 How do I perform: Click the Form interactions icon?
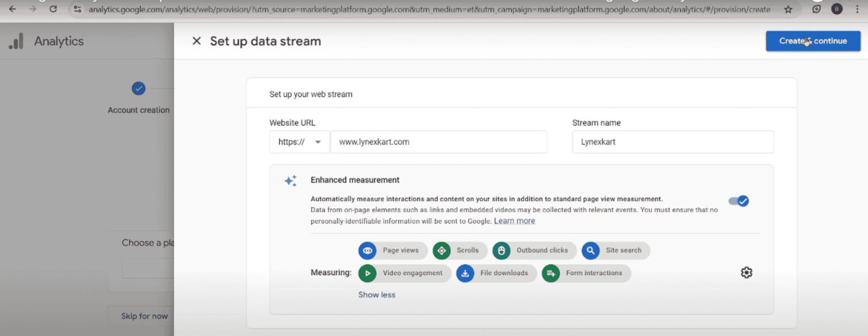[551, 273]
